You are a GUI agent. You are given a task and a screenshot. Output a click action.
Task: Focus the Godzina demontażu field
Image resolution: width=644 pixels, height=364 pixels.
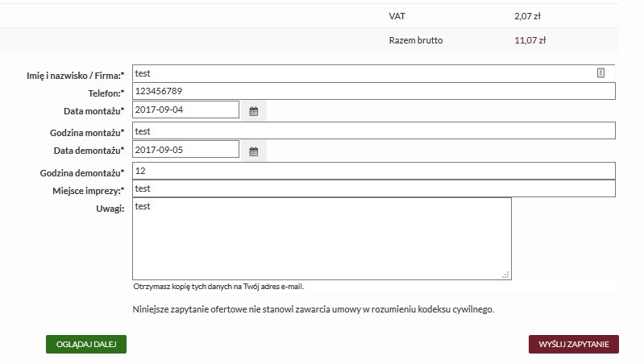(373, 171)
